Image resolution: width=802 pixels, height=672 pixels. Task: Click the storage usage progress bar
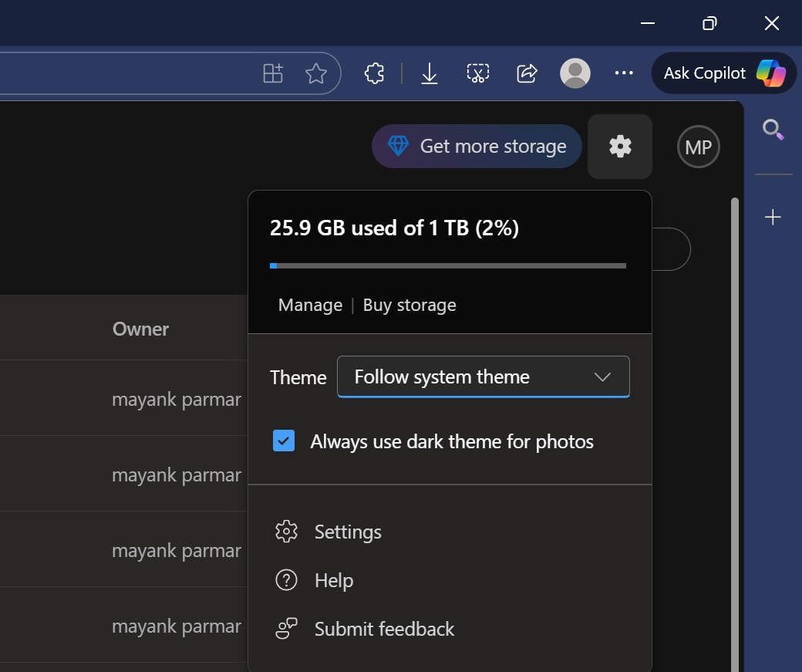[447, 266]
